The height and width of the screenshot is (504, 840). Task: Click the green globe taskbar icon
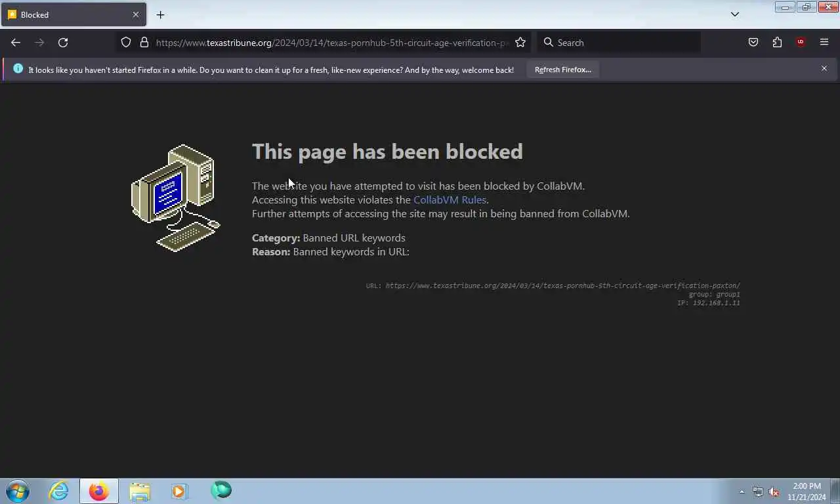coord(221,490)
